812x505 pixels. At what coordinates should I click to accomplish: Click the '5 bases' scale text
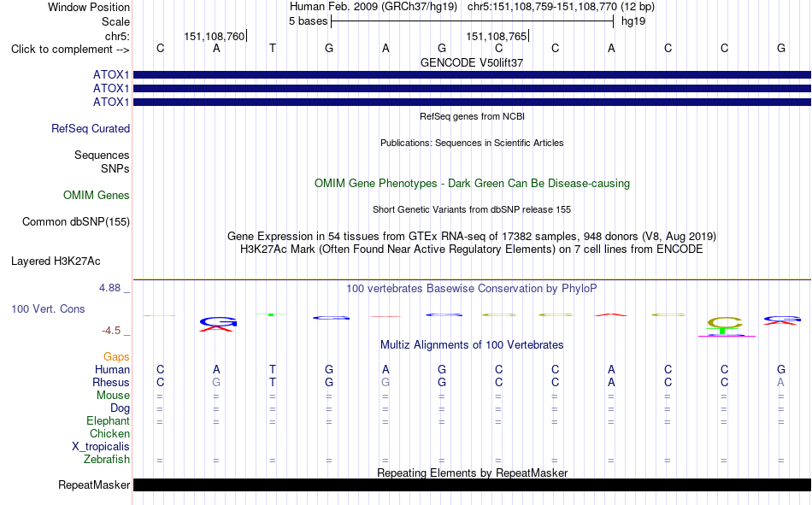[x=308, y=21]
